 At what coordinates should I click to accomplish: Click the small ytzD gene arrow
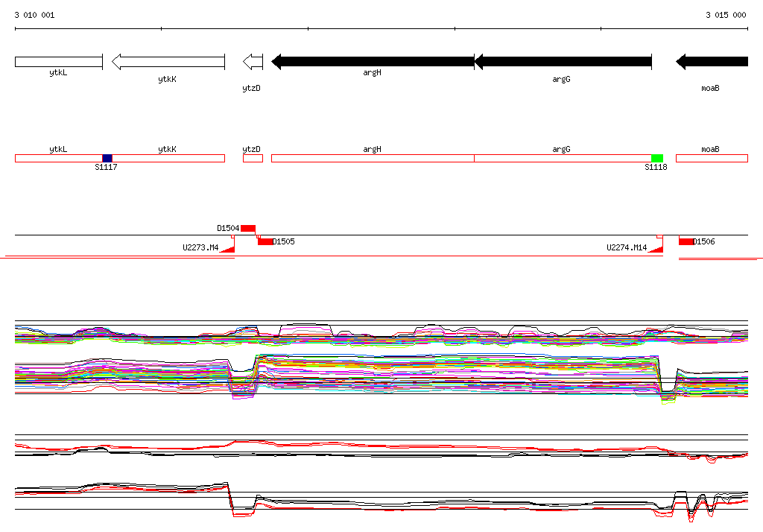point(253,62)
